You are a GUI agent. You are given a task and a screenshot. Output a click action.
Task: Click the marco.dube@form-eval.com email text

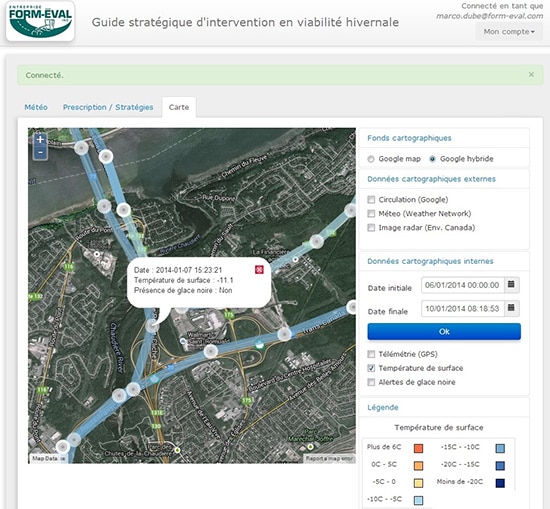[x=490, y=16]
